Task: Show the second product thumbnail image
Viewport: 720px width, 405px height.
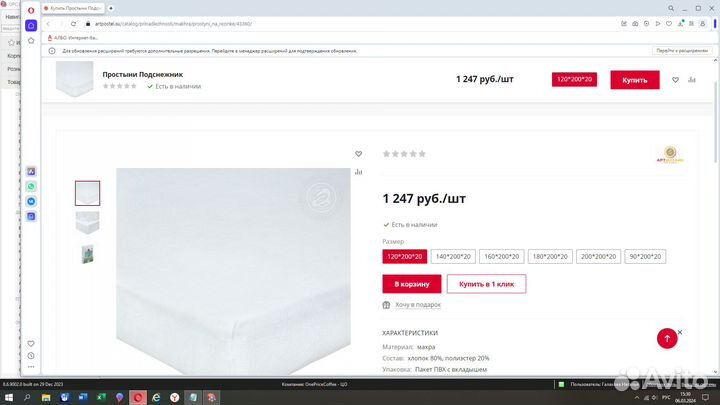Action: pos(88,223)
